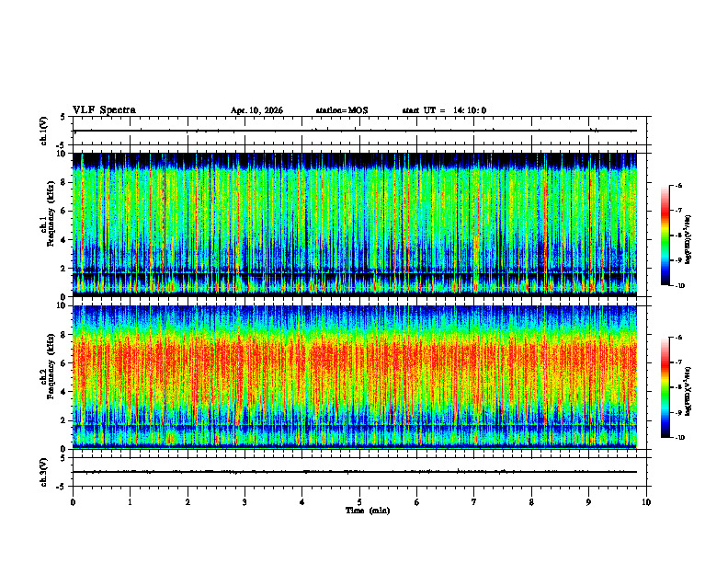Screen dimensions: 728x563
Task: Click the '-9' tick on ch.2 colorbar
Action: click(x=678, y=412)
